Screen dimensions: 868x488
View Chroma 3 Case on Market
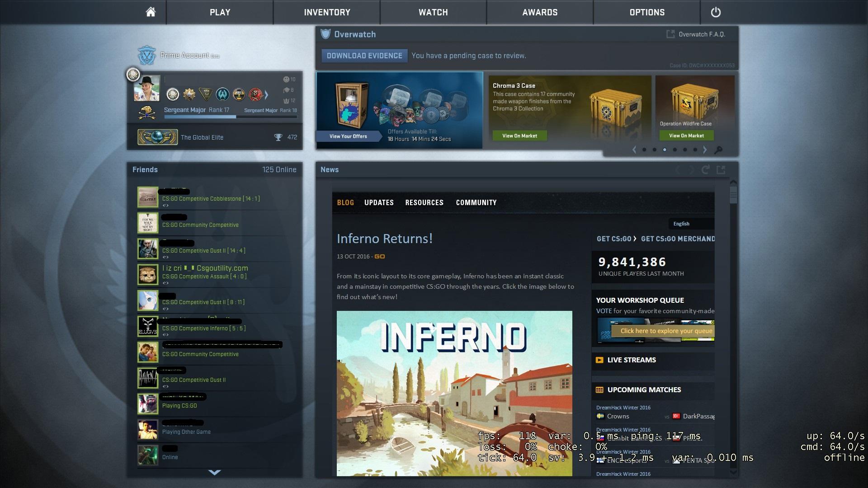[x=519, y=136]
